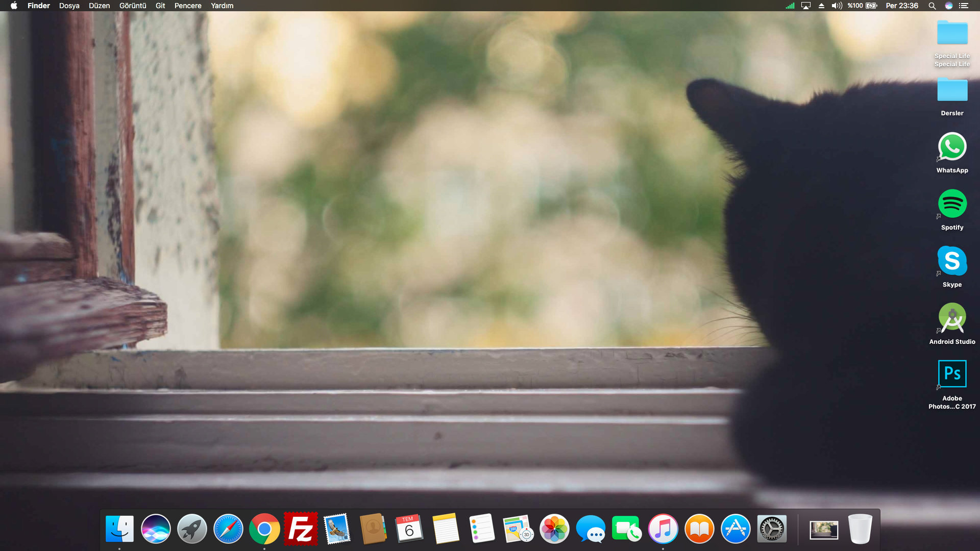Open the Görüntü menu
This screenshot has height=551, width=980.
coord(133,6)
